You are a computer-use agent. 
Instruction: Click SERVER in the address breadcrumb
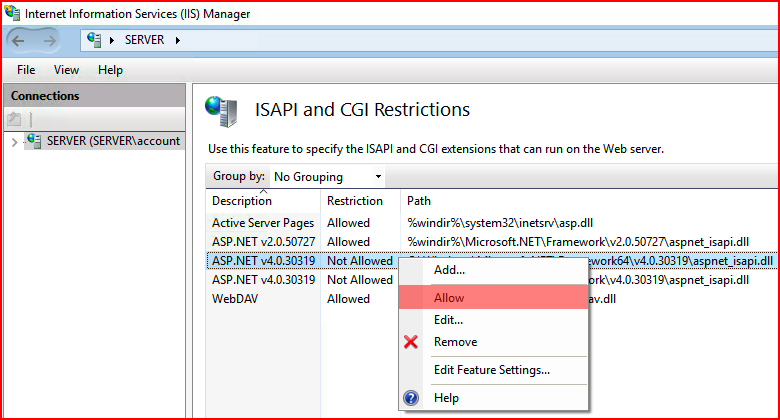[144, 40]
